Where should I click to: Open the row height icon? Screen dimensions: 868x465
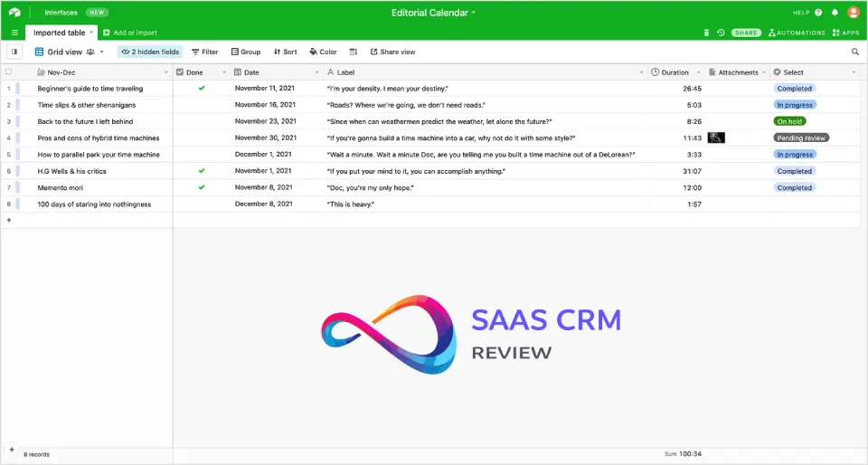[x=354, y=52]
